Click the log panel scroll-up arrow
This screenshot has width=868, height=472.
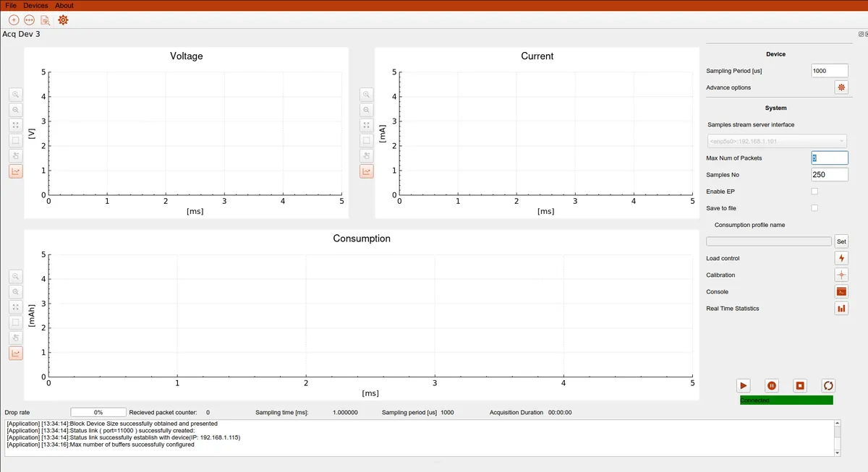(838, 424)
